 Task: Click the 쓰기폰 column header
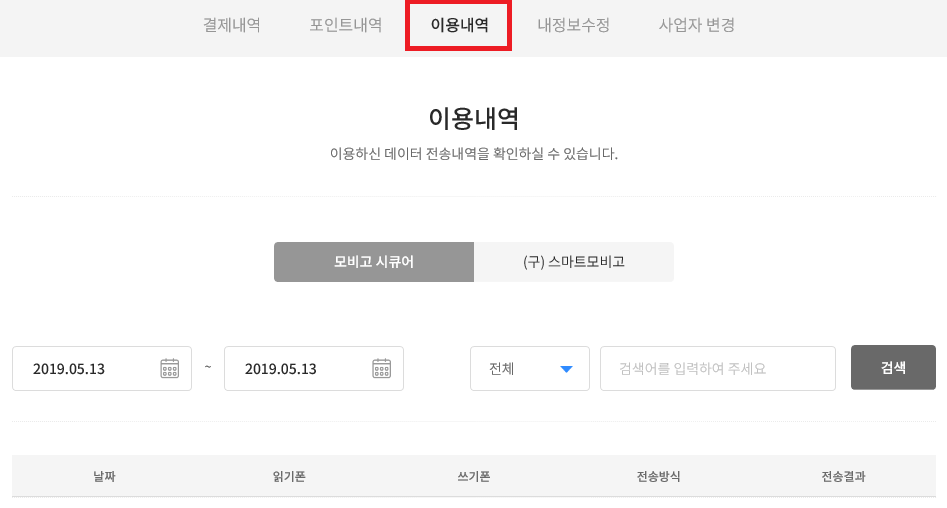click(x=474, y=477)
